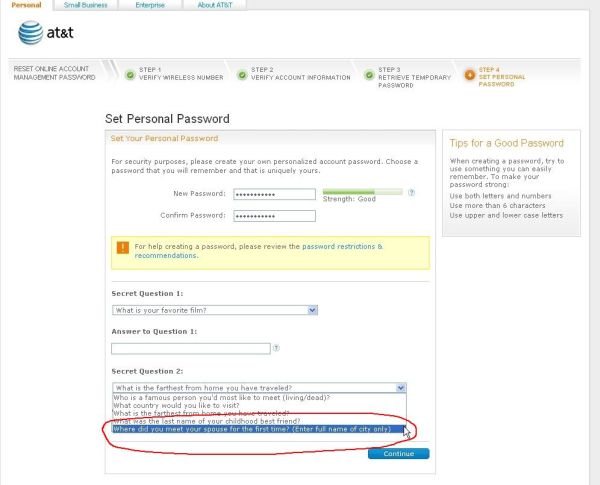Collapse the Secret Question 2 dropdown arrow
This screenshot has width=600, height=485.
point(401,388)
